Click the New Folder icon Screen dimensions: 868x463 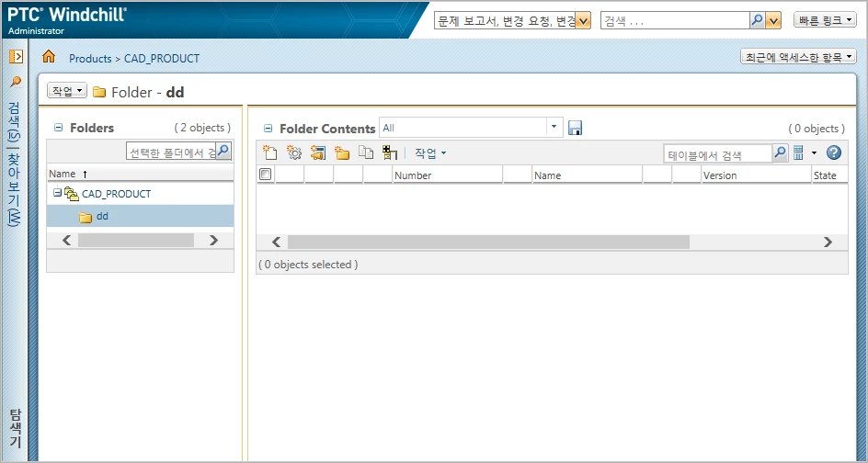(x=342, y=152)
